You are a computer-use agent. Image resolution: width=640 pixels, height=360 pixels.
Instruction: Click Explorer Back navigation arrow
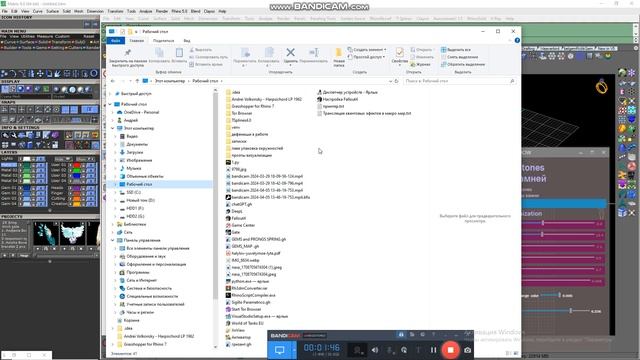(x=113, y=81)
